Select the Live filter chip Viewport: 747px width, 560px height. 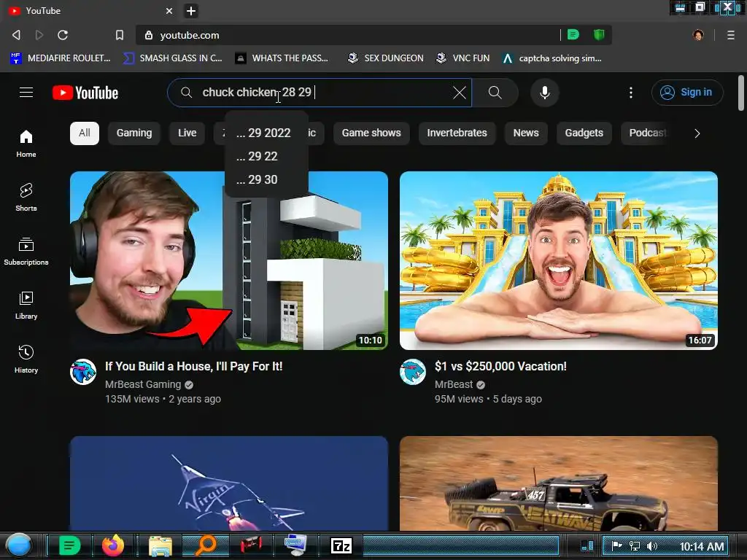(187, 133)
